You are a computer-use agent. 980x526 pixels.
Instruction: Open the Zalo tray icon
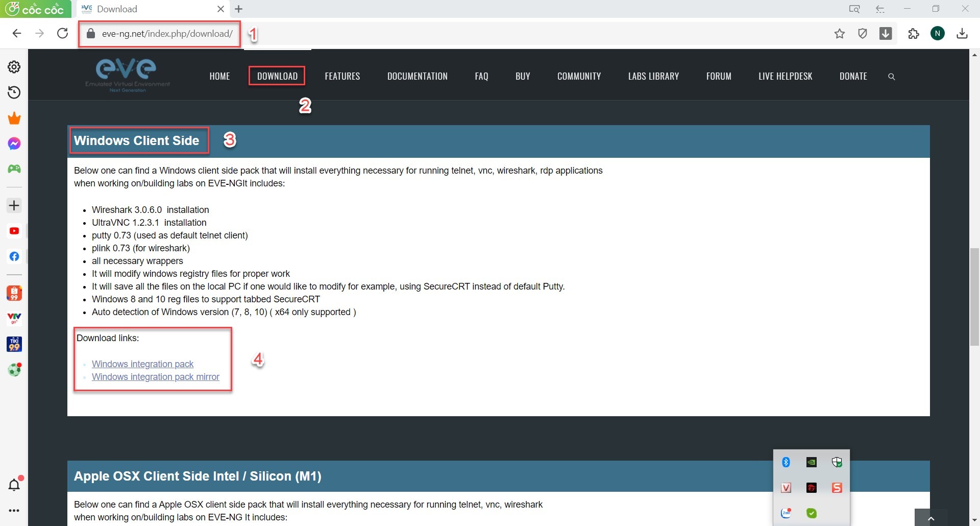(786, 513)
